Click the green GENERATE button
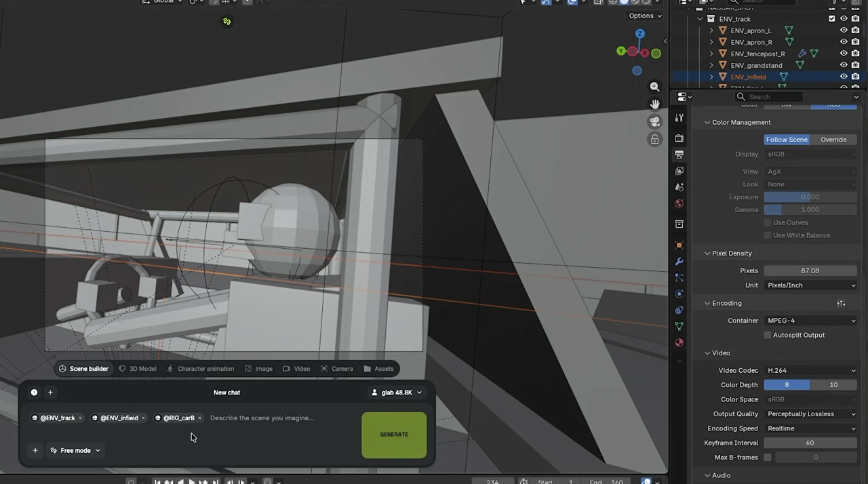 coord(394,435)
